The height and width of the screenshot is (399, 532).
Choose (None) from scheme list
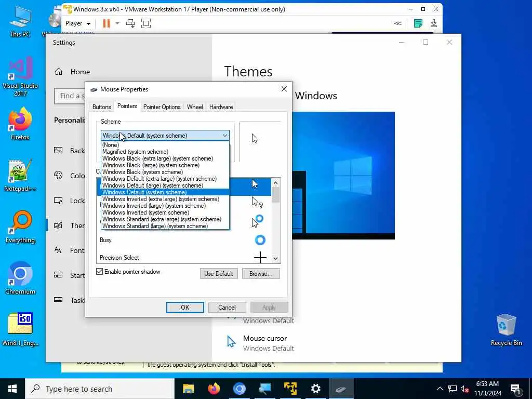(165, 145)
